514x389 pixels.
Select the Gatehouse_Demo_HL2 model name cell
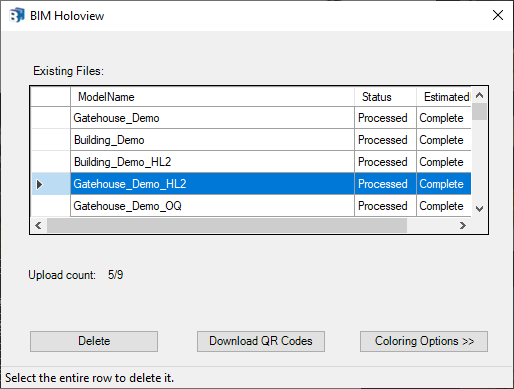coord(212,184)
